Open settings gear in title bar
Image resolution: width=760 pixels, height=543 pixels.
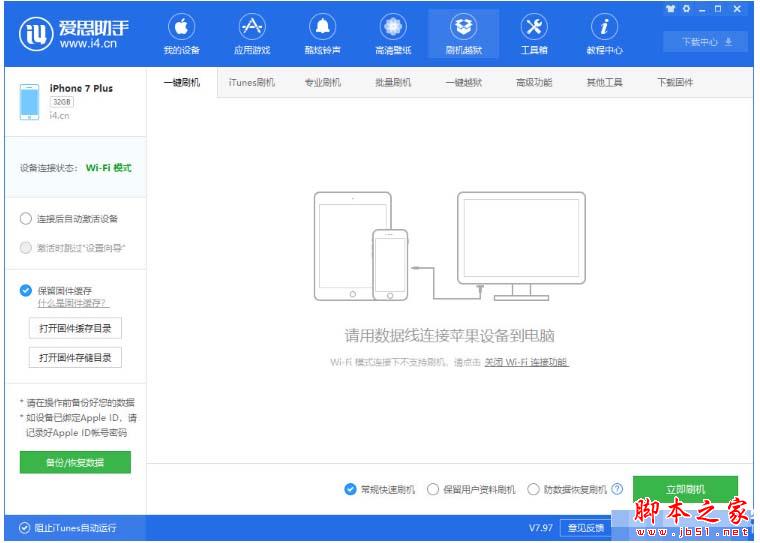686,9
